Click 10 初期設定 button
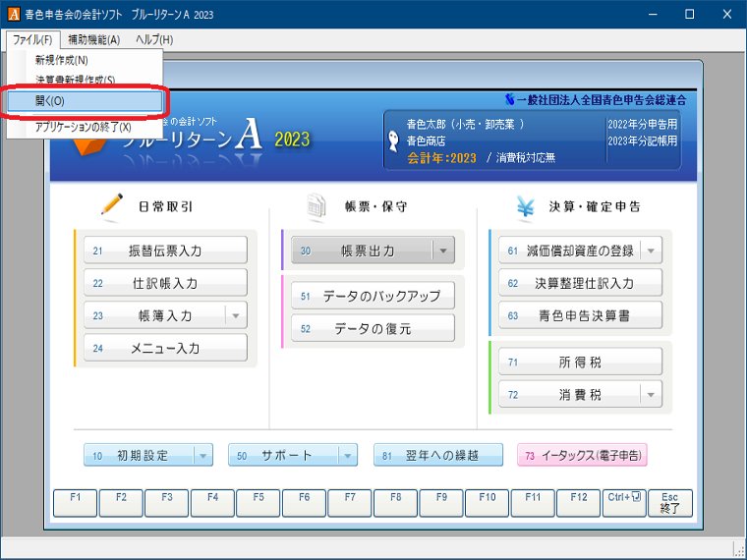747x560 pixels. click(x=140, y=455)
